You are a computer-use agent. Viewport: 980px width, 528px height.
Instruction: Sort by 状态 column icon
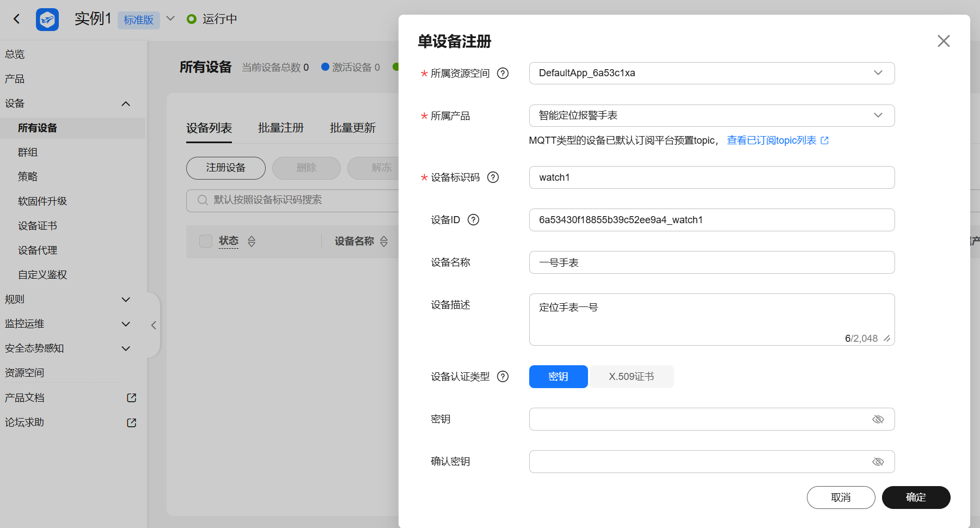252,241
